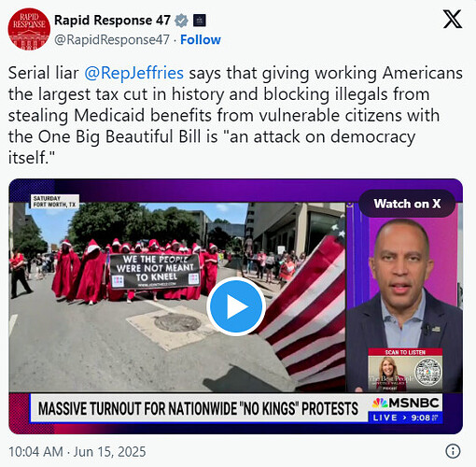This screenshot has width=476, height=467.
Task: Open the 10:04 AM Jun 15 timestamp
Action: (x=77, y=452)
